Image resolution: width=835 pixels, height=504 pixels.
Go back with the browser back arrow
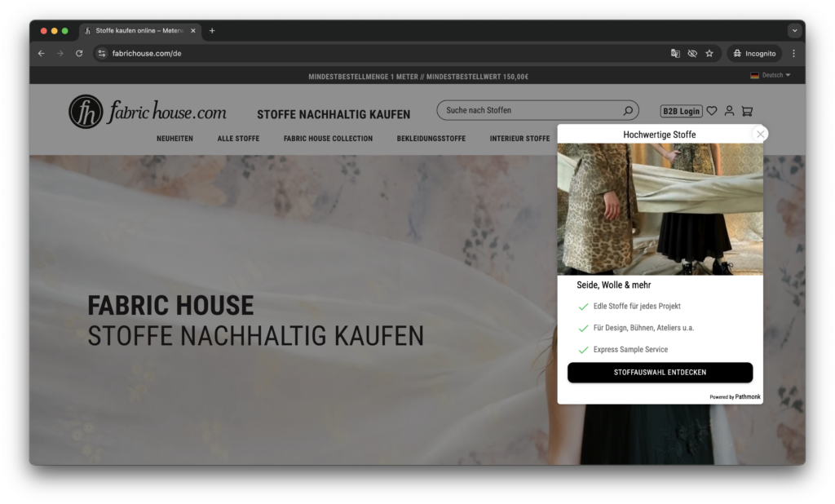(x=41, y=53)
